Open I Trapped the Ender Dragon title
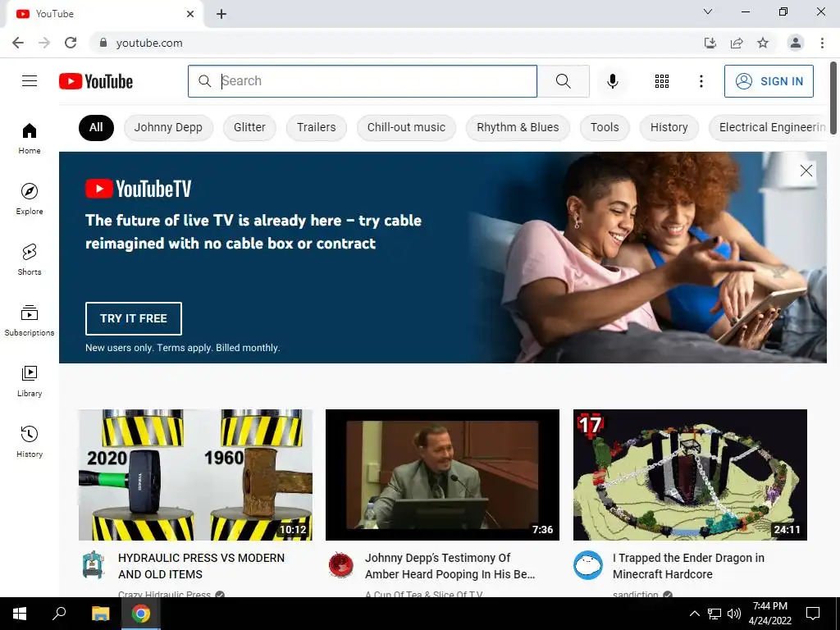 pos(688,566)
